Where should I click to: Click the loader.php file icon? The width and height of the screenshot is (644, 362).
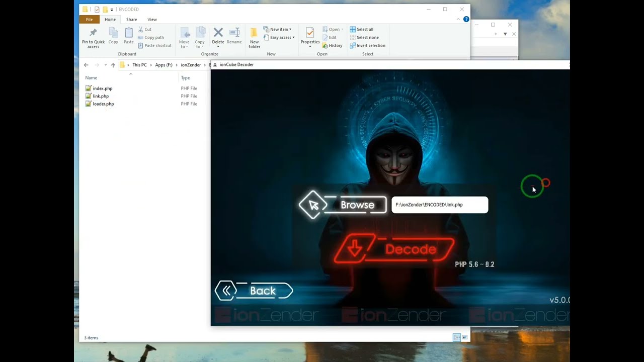pyautogui.click(x=89, y=104)
